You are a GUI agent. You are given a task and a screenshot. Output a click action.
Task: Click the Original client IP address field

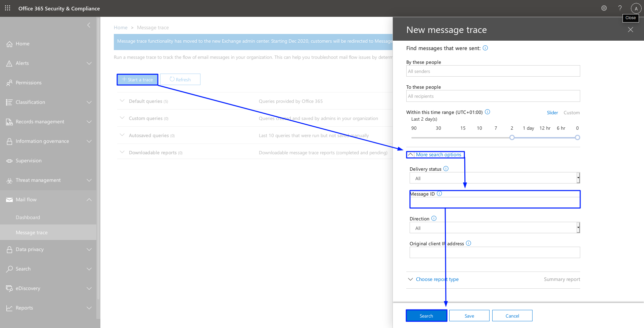coord(495,252)
